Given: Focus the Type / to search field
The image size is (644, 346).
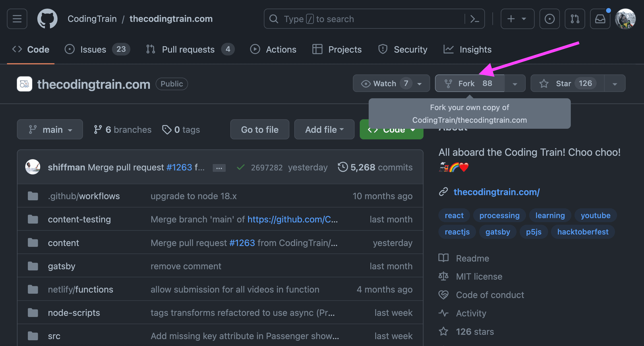Looking at the screenshot, I should pos(365,19).
